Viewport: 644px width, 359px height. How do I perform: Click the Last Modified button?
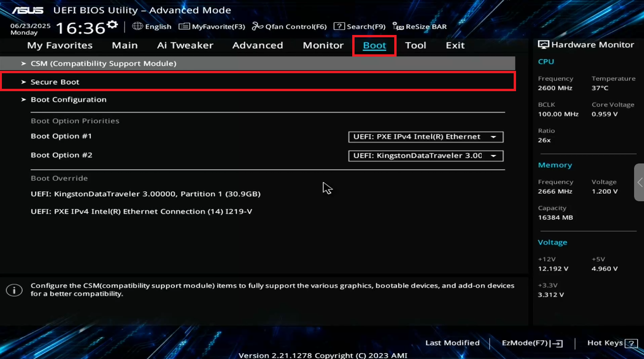[452, 343]
